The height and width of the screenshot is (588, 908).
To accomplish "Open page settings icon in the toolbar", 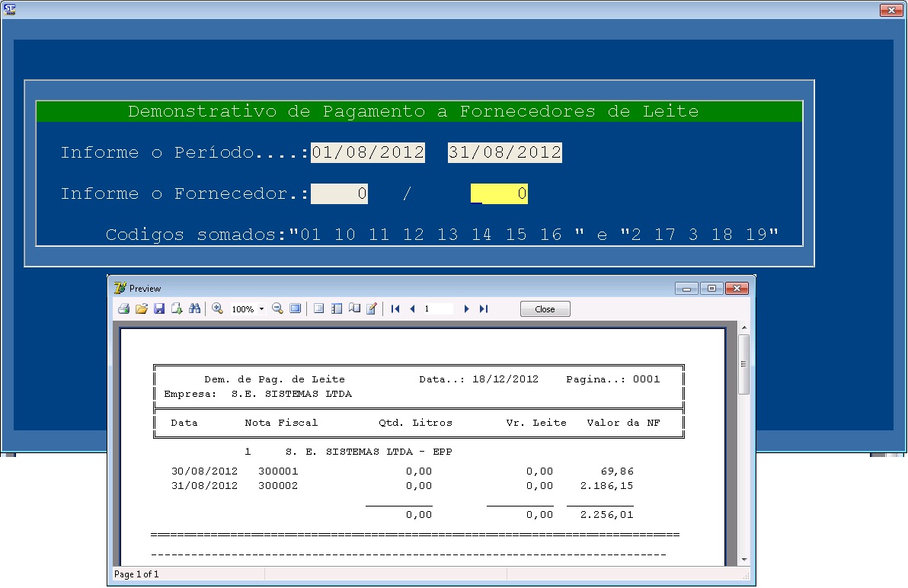I will pos(354,309).
